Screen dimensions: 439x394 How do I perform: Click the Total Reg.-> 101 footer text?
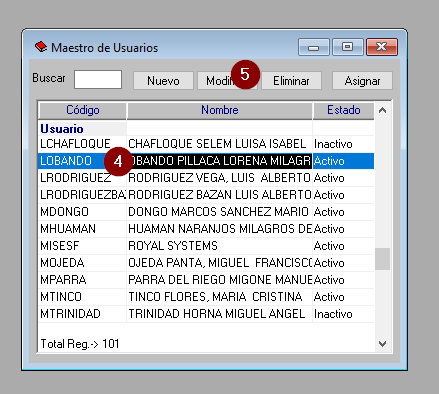tap(80, 344)
